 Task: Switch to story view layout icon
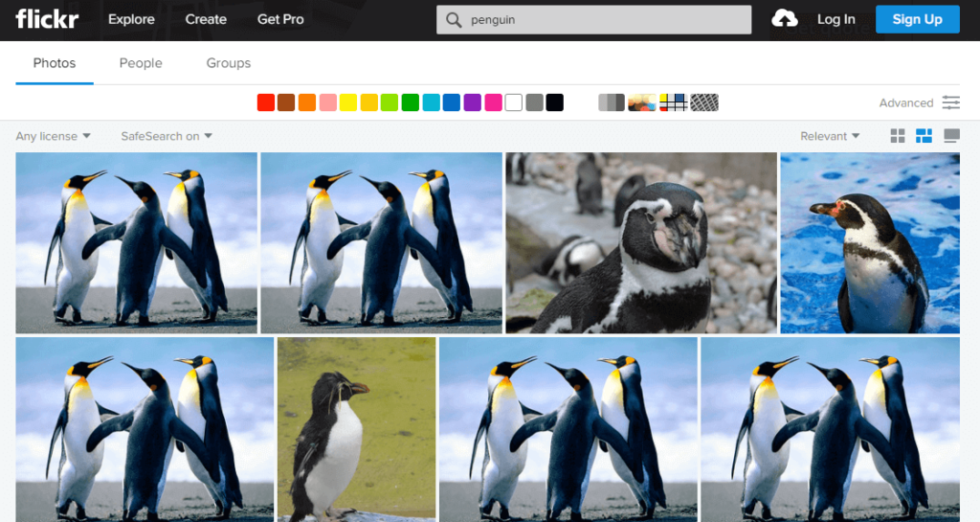coord(951,136)
